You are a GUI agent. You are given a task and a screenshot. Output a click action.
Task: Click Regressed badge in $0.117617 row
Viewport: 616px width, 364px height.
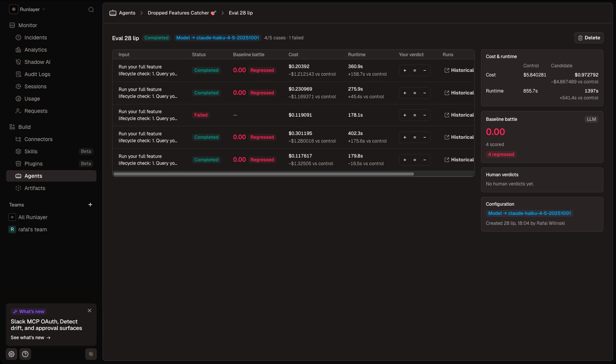[262, 160]
